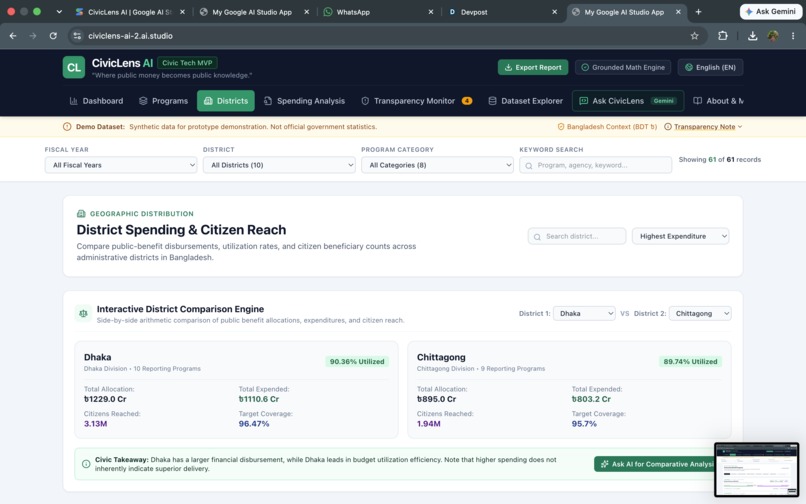
Task: Open the All Categories (8) dropdown
Action: (437, 165)
